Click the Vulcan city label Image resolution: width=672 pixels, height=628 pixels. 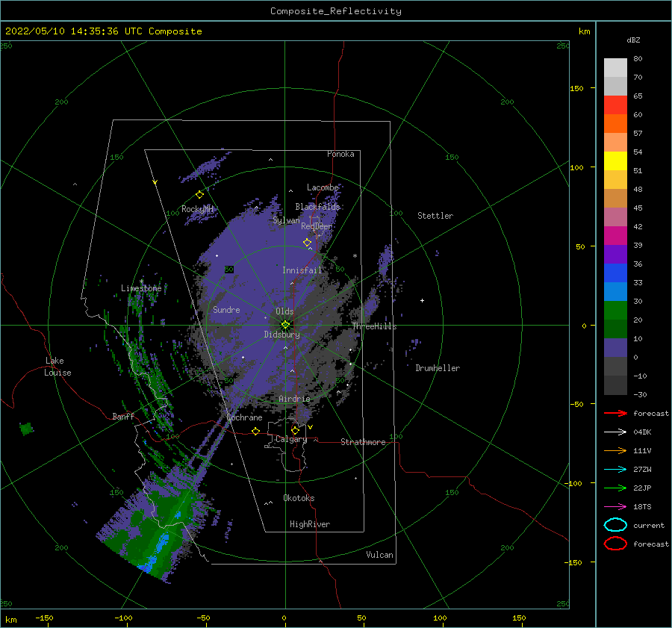coord(379,555)
